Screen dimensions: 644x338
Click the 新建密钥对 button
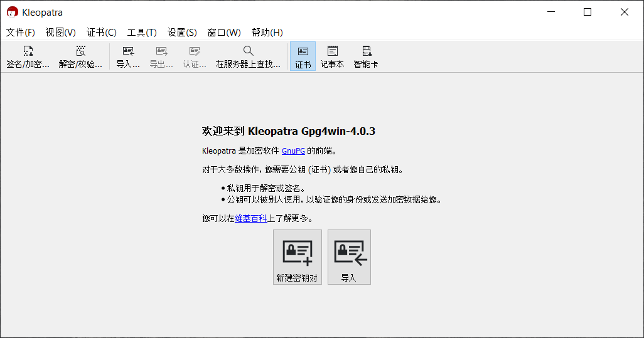(298, 256)
